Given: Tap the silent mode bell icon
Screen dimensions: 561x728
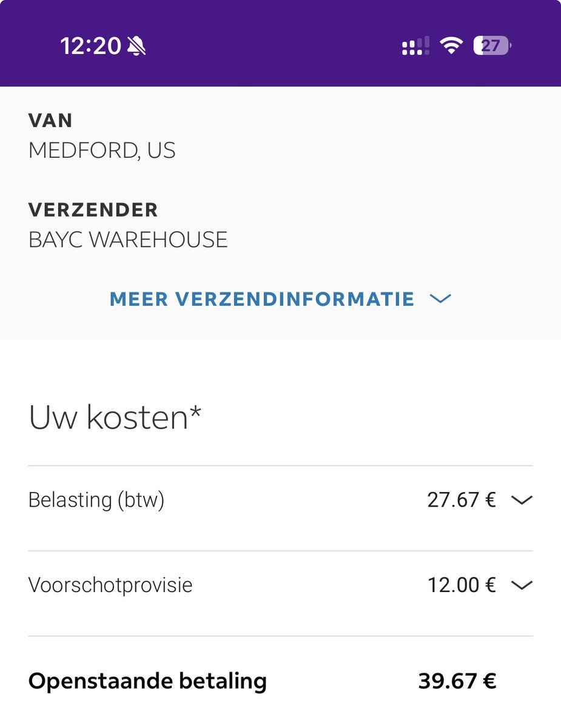Looking at the screenshot, I should pos(137,45).
